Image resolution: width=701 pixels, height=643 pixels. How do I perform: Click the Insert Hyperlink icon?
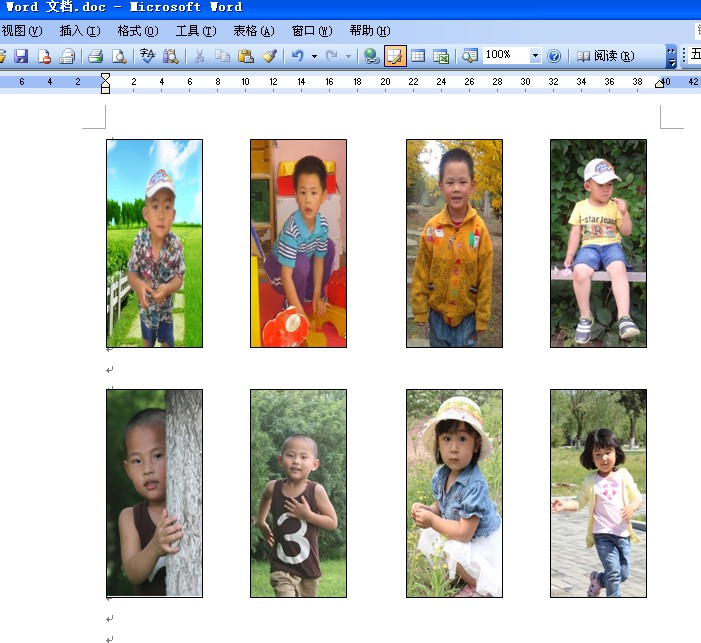pyautogui.click(x=371, y=56)
